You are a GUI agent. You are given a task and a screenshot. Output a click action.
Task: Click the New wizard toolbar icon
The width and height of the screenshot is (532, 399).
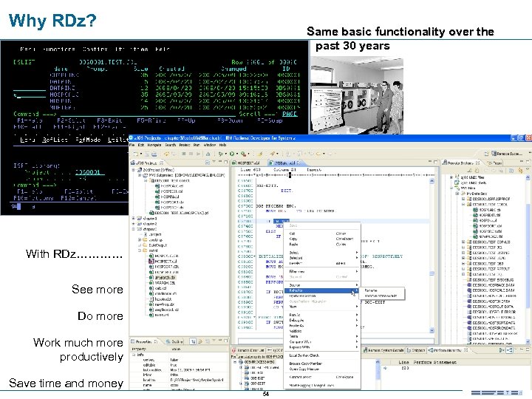point(136,154)
